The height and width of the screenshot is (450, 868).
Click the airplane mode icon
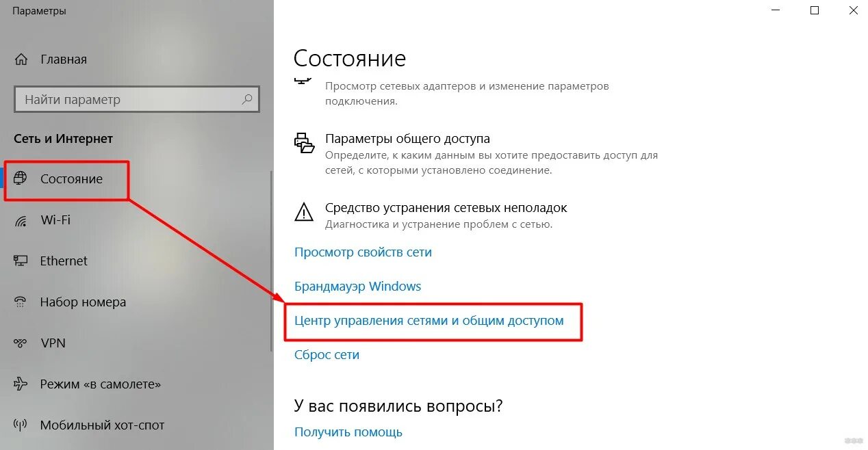pos(21,384)
